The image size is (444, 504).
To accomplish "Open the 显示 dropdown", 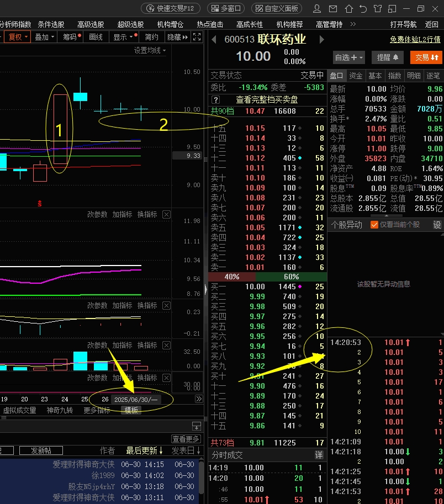I will coord(123,37).
